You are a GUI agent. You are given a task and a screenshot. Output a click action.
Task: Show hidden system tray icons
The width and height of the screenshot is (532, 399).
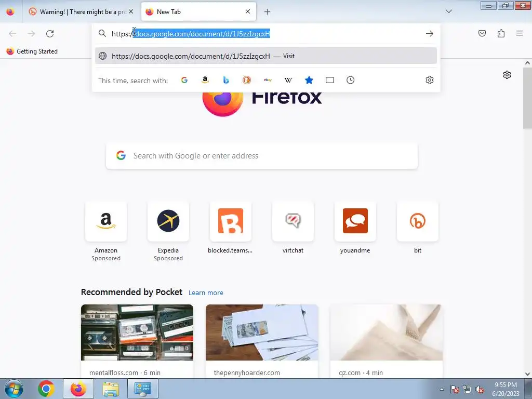(442, 390)
